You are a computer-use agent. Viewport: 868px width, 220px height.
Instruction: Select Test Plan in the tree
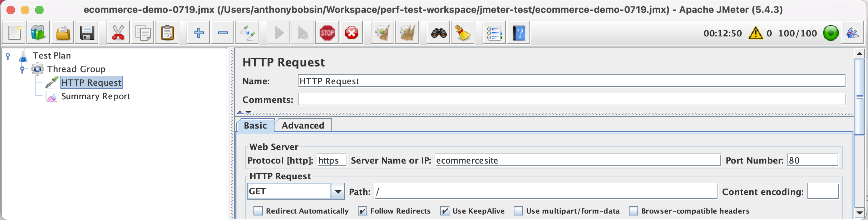pos(52,55)
